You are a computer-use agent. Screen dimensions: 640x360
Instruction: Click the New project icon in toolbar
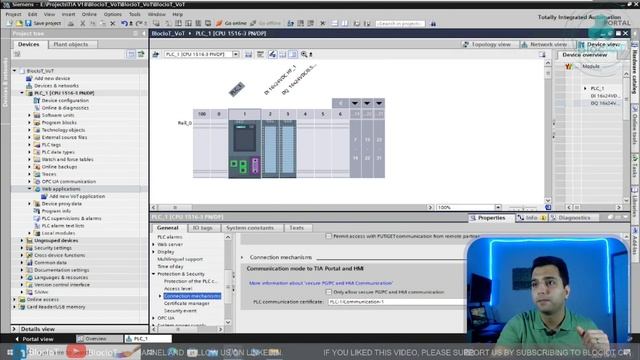tap(10, 23)
